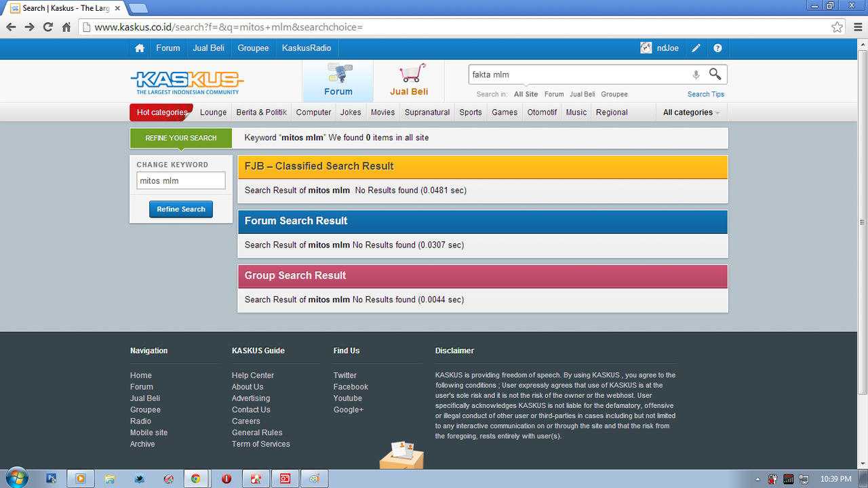Set search scope to Groupee
This screenshot has width=868, height=488.
click(614, 94)
